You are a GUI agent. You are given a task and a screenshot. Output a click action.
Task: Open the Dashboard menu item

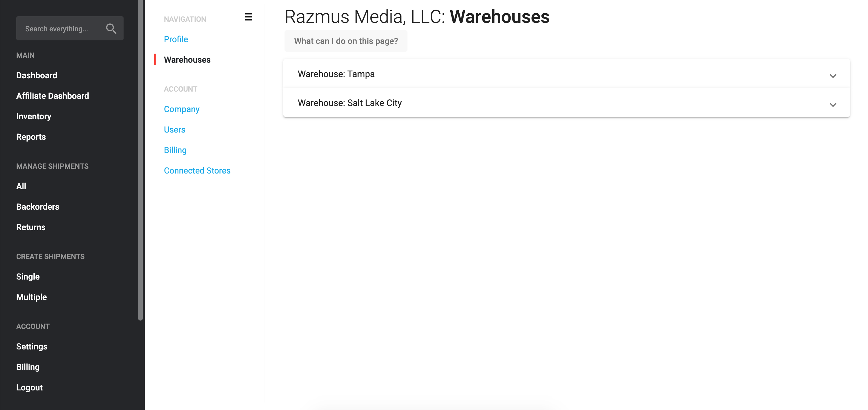36,75
